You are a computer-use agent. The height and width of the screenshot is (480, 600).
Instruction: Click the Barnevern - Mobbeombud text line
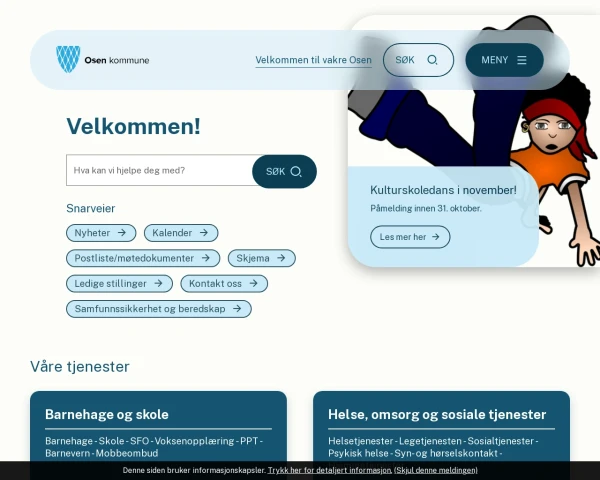[x=101, y=453]
